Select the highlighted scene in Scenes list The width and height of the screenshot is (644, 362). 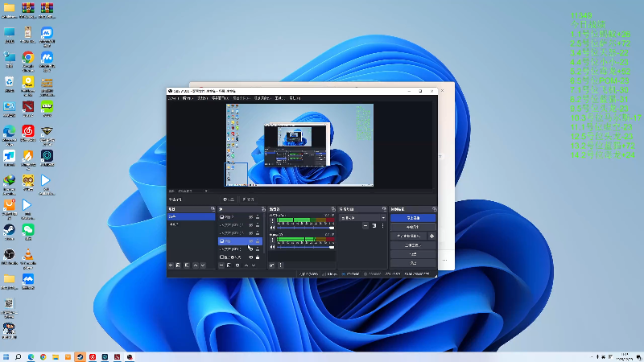click(192, 216)
